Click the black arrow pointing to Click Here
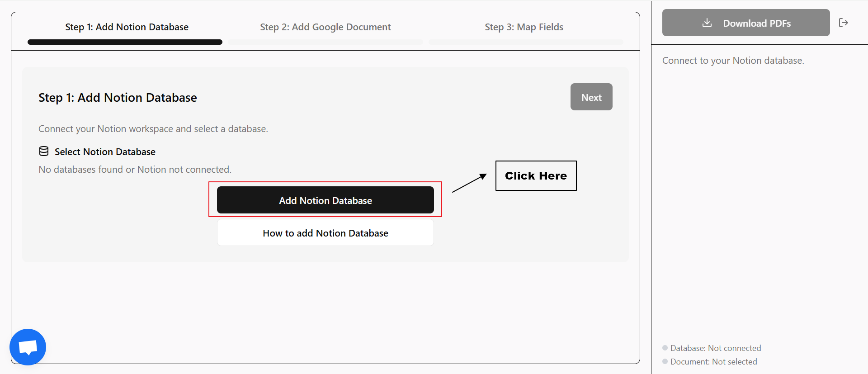Image resolution: width=868 pixels, height=374 pixels. (469, 183)
